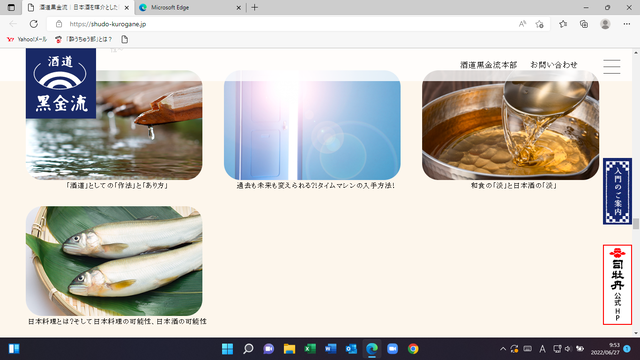
Task: Close the 酒道黒金流 tab
Action: click(127, 7)
